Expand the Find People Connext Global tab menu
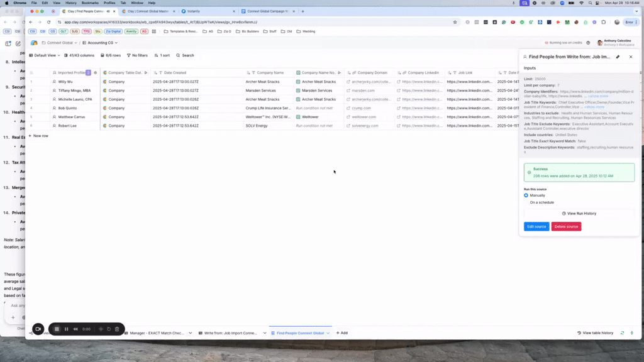The height and width of the screenshot is (362, 644). 328,333
